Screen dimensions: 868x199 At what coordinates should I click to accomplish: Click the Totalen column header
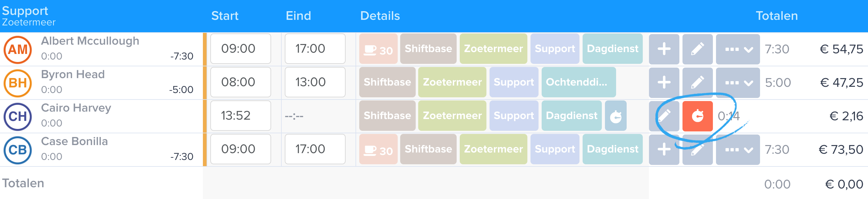[x=776, y=16]
